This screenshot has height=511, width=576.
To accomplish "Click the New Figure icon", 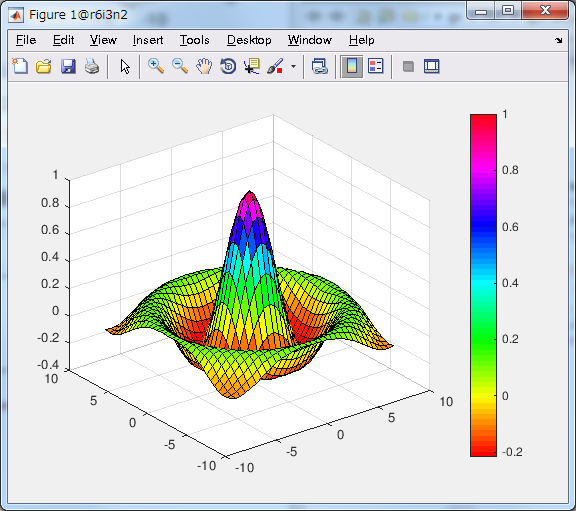I will pyautogui.click(x=20, y=66).
